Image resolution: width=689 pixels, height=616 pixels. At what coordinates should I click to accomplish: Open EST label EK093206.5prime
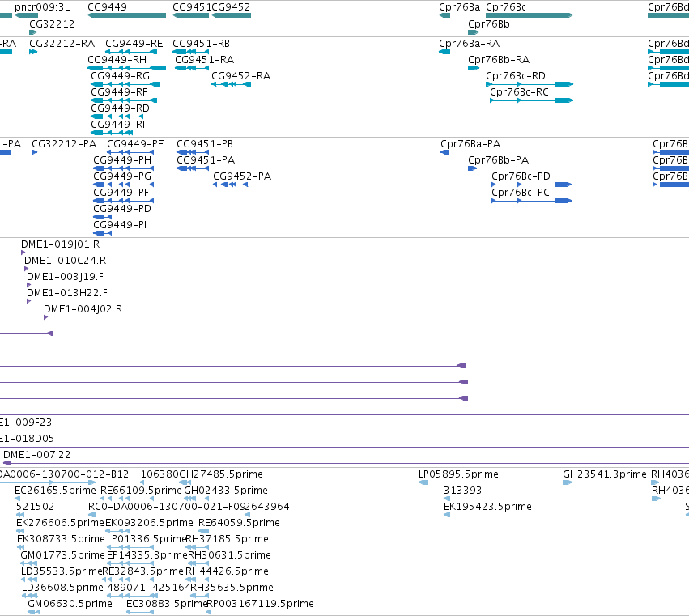click(150, 523)
